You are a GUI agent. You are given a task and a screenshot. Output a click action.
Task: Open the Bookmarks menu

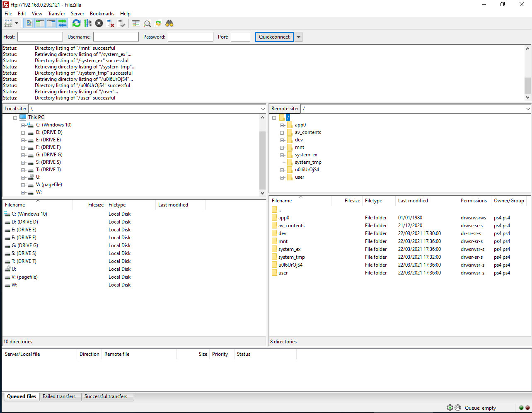pos(102,14)
